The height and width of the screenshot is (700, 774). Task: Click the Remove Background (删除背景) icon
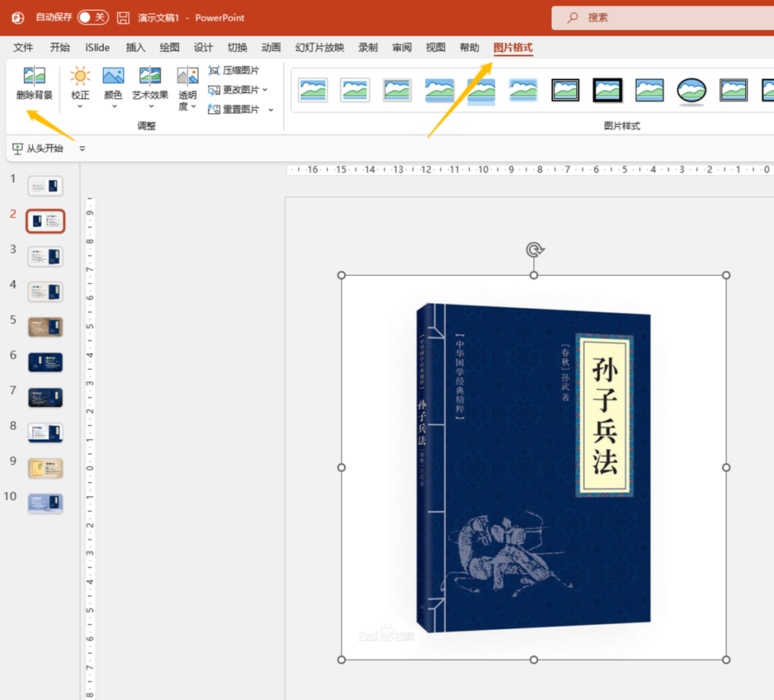pyautogui.click(x=34, y=75)
